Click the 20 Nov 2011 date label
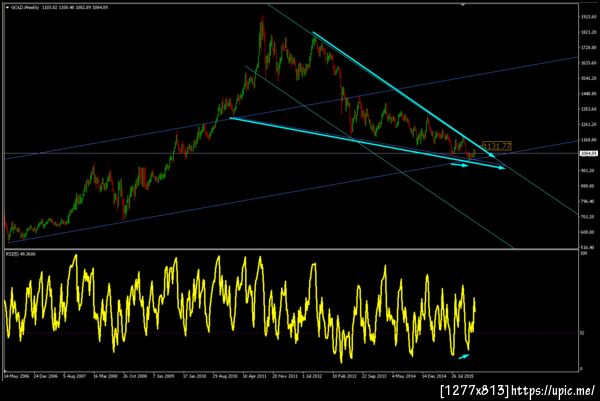The width and height of the screenshot is (600, 401). click(x=285, y=376)
